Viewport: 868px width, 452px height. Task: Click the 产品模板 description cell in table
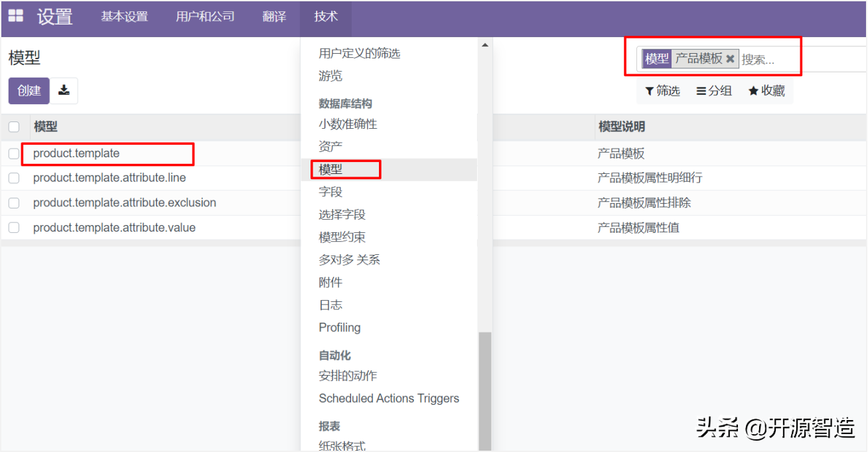(621, 153)
